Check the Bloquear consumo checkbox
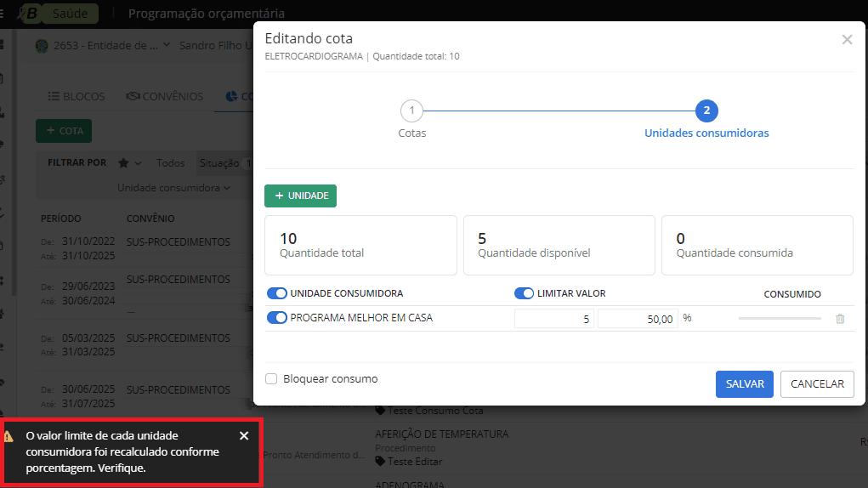 (x=271, y=379)
